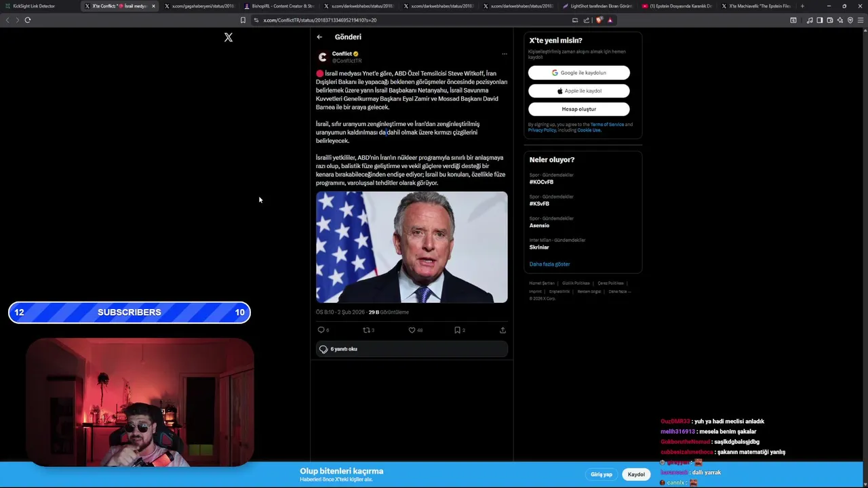This screenshot has width=868, height=488.
Task: Like the post with the heart icon
Action: pyautogui.click(x=412, y=330)
